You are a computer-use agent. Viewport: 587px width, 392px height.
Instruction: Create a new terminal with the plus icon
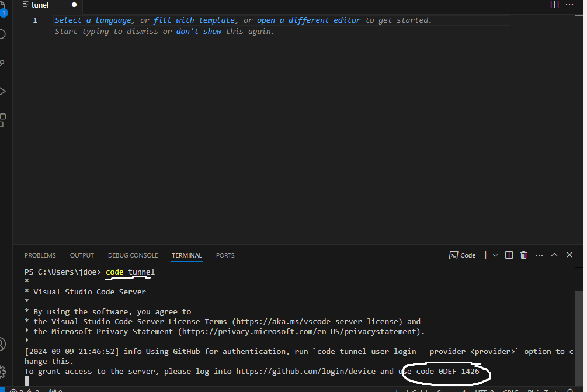click(485, 255)
